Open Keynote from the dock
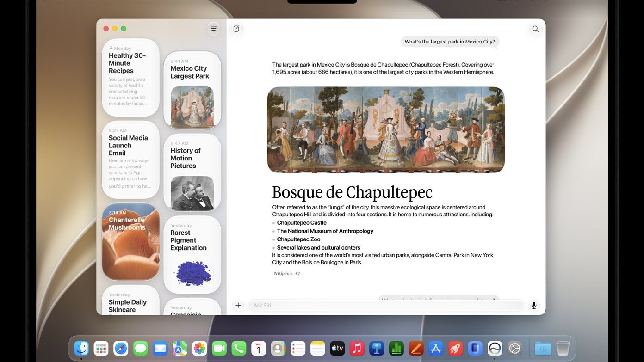The height and width of the screenshot is (362, 644). pos(377,348)
